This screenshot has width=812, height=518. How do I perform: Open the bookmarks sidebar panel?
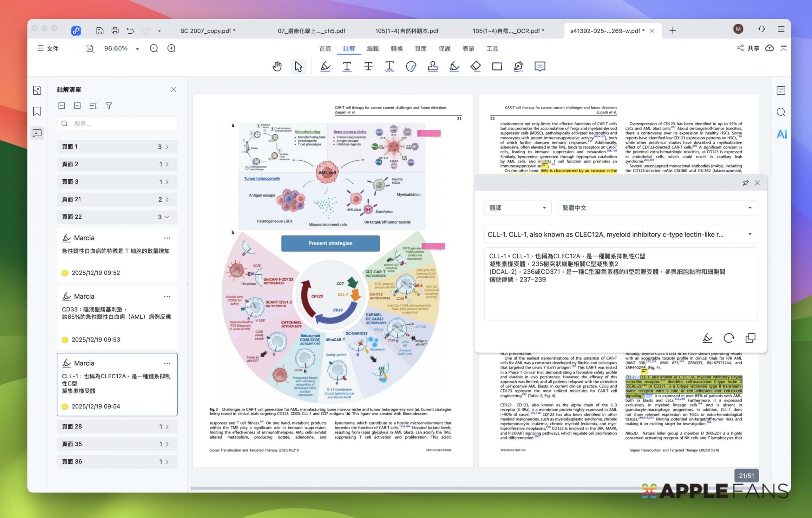click(x=37, y=111)
